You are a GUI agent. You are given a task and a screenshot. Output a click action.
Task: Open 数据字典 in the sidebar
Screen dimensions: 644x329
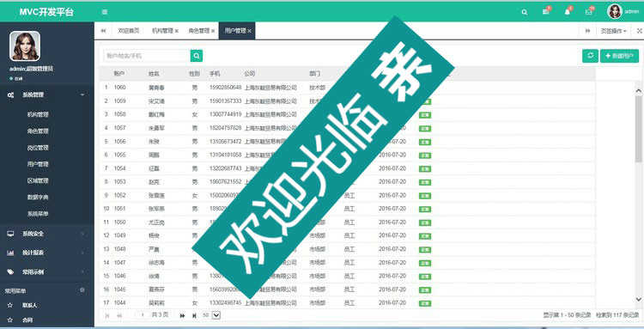tap(38, 198)
